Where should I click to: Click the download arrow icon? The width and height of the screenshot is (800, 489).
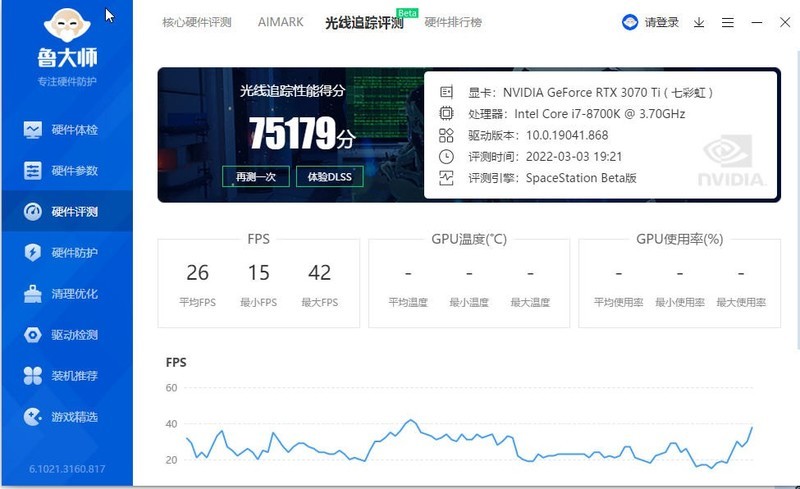coord(699,22)
